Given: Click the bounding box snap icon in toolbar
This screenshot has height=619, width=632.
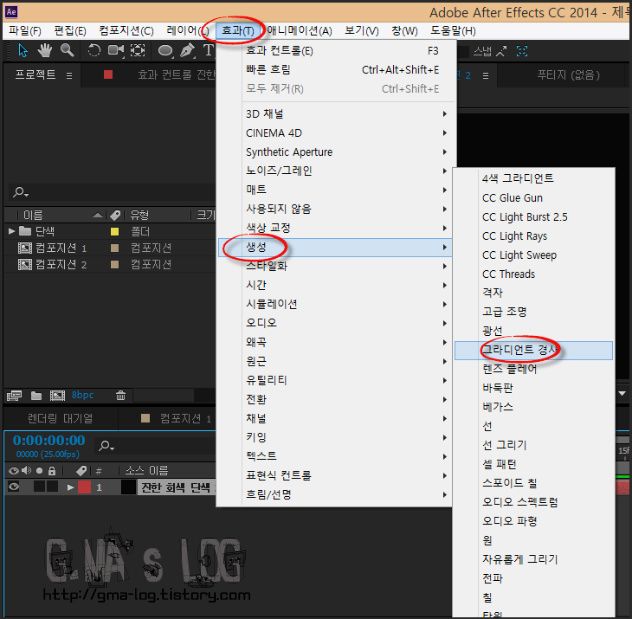Looking at the screenshot, I should 522,51.
